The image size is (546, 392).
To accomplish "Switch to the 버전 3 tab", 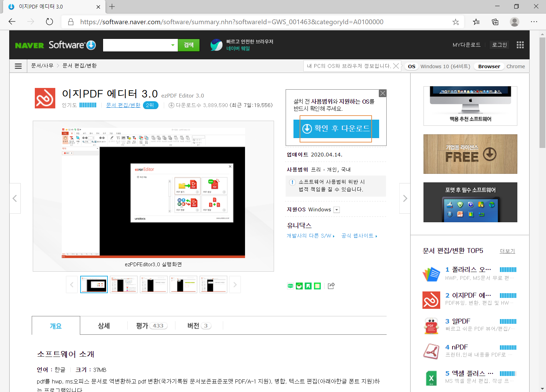I will click(199, 326).
